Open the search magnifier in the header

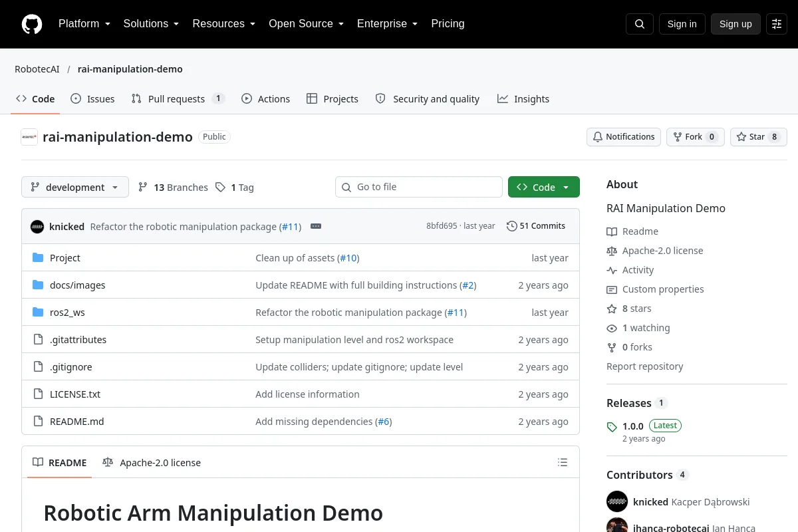640,24
